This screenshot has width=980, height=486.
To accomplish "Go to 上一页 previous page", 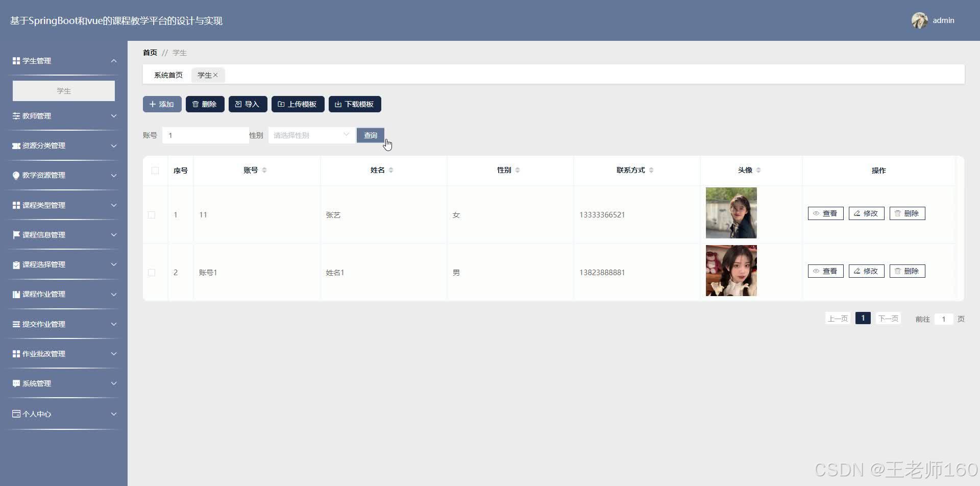I will coord(838,319).
